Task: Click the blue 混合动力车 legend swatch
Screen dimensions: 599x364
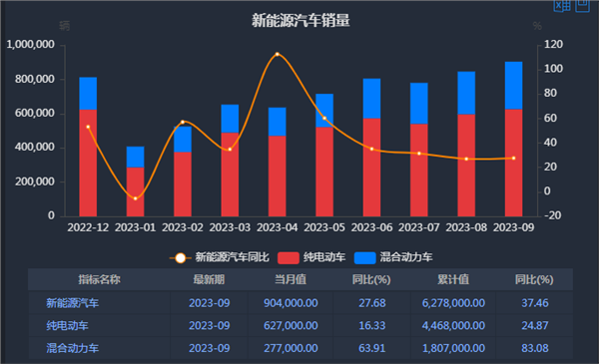Action: tap(364, 258)
